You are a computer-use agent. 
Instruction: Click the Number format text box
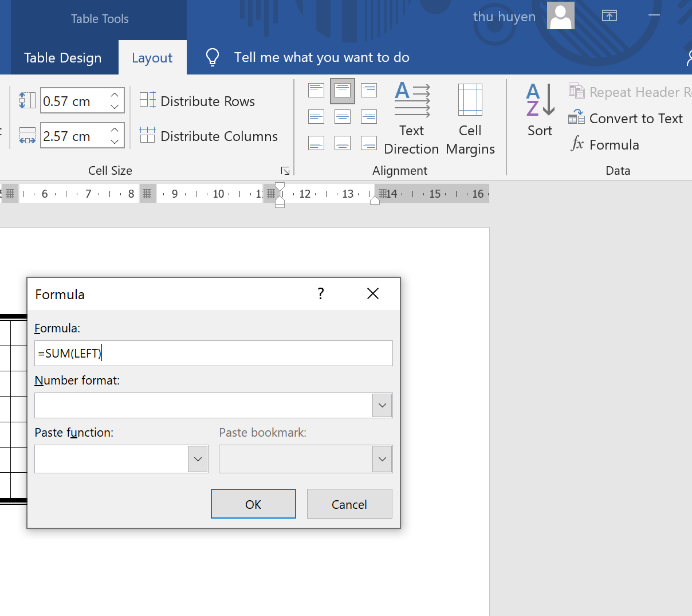[203, 405]
